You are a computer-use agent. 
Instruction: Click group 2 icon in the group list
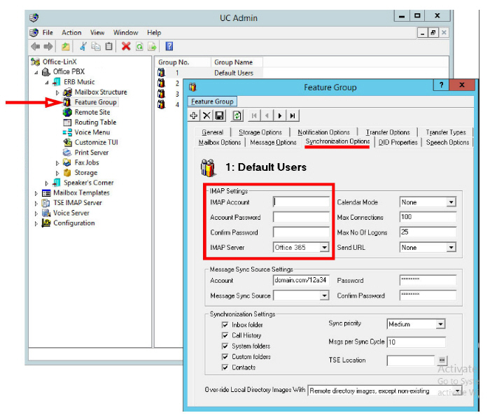click(x=161, y=83)
